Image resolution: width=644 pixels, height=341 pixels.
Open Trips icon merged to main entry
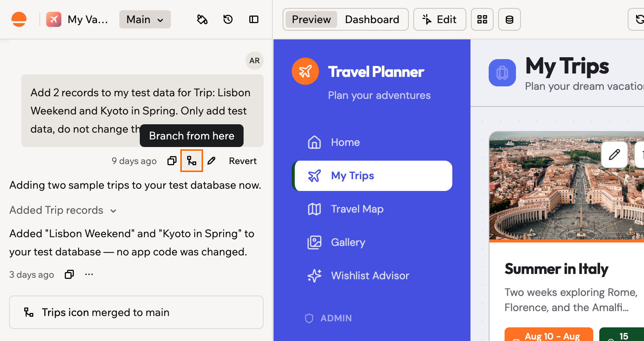[136, 312]
